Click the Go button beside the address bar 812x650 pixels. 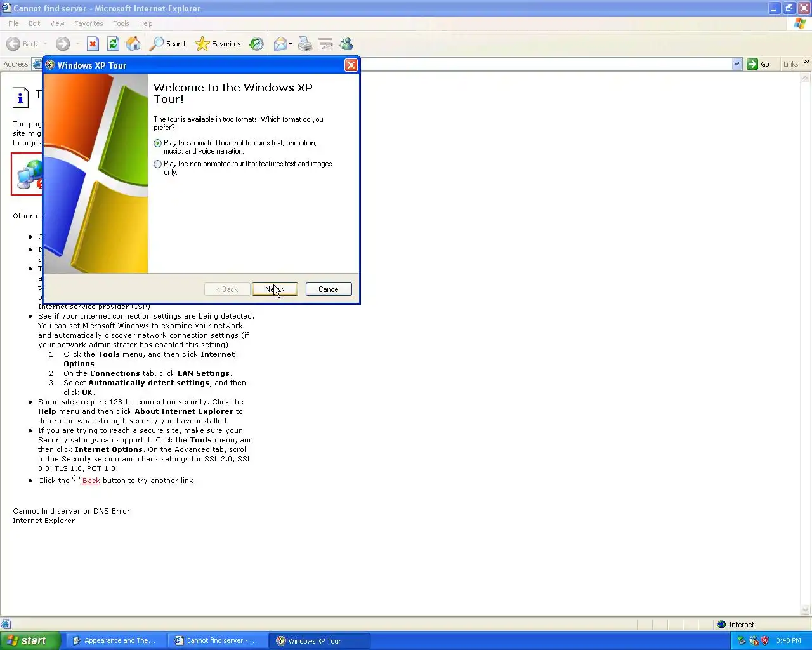pos(759,64)
